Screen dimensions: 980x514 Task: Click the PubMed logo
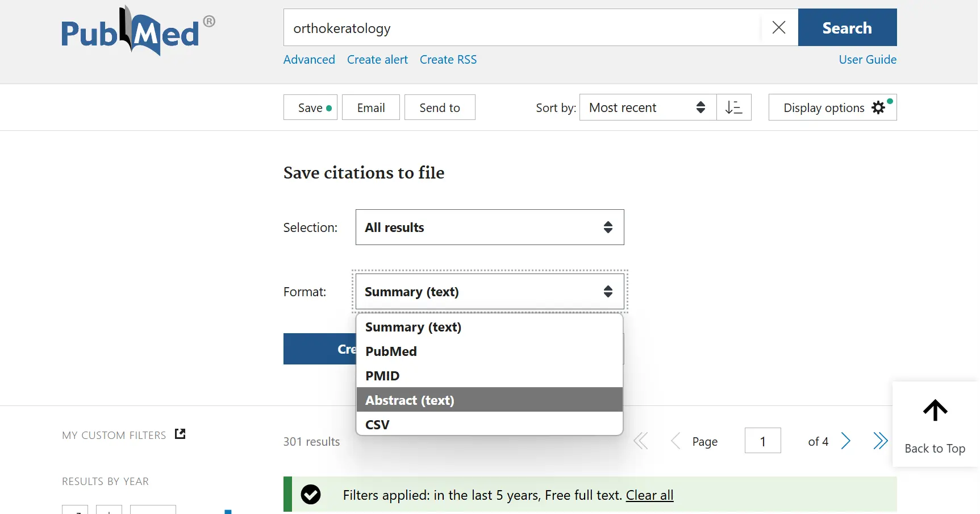click(x=131, y=32)
